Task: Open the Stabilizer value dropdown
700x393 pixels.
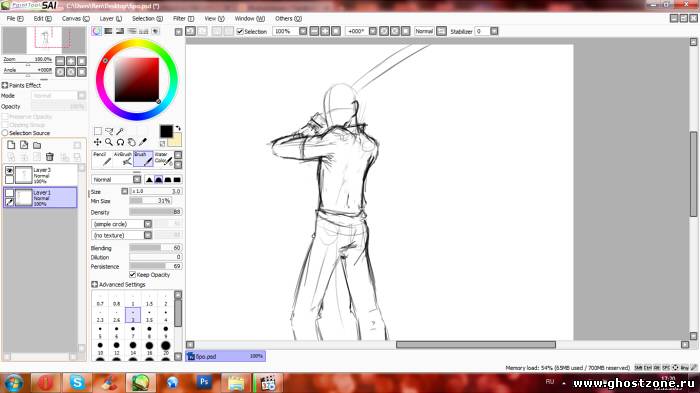Action: coord(494,31)
